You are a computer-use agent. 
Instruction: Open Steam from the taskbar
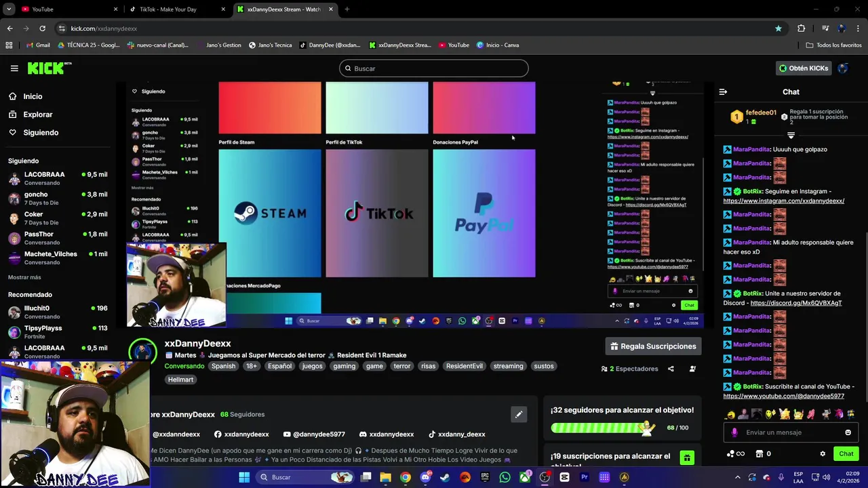point(445,477)
